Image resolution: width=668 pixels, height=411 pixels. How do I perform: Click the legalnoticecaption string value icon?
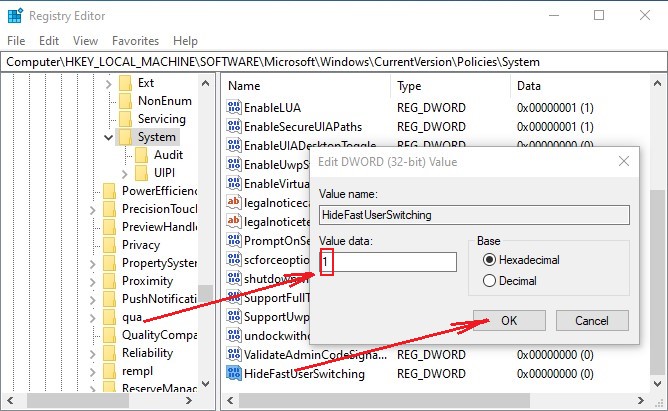[x=233, y=202]
